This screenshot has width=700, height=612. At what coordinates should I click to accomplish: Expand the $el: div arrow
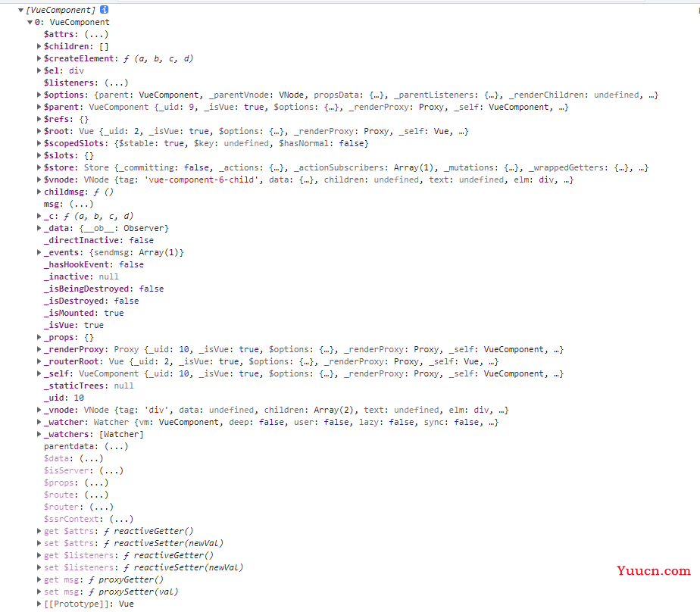39,70
